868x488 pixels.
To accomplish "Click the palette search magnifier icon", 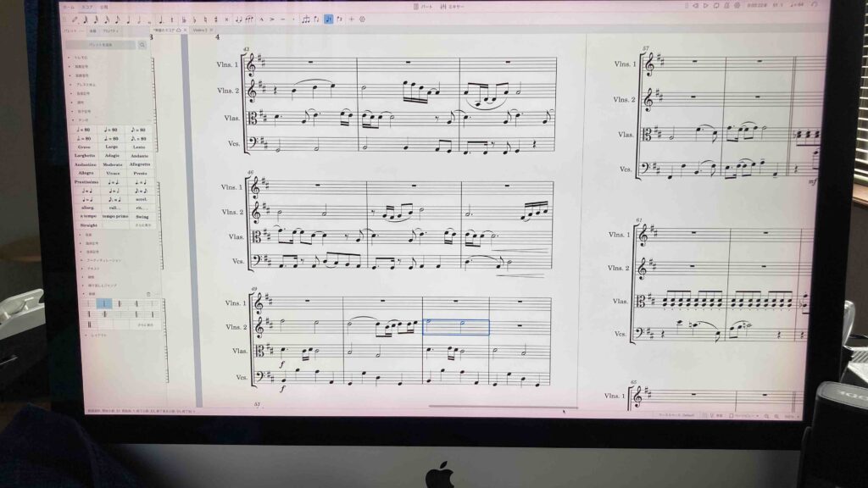I will point(142,45).
